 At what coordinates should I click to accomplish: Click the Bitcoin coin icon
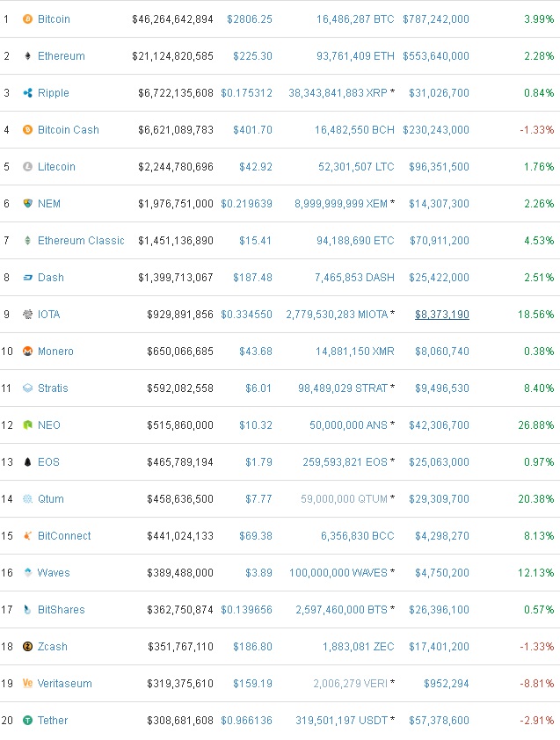[27, 18]
